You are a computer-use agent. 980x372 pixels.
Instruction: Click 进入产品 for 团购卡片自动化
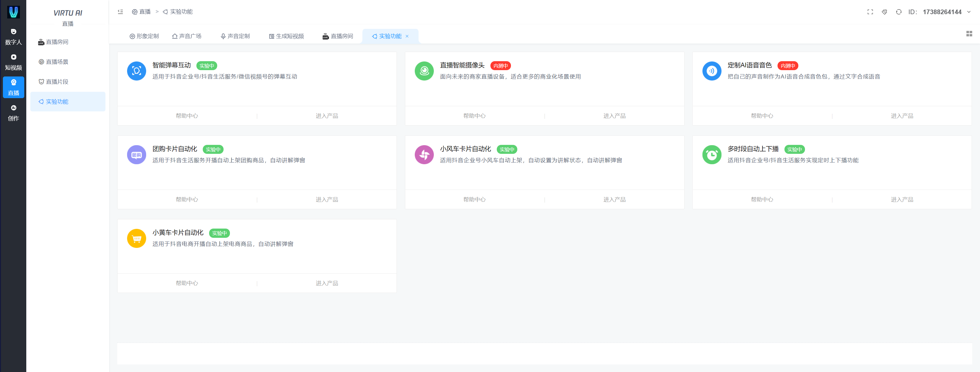pos(327,199)
